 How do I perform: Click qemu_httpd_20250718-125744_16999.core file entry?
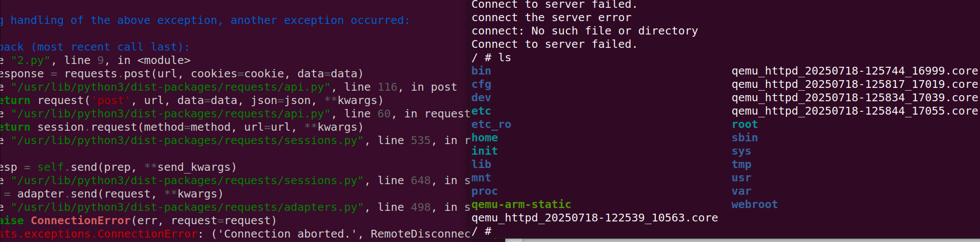[854, 71]
